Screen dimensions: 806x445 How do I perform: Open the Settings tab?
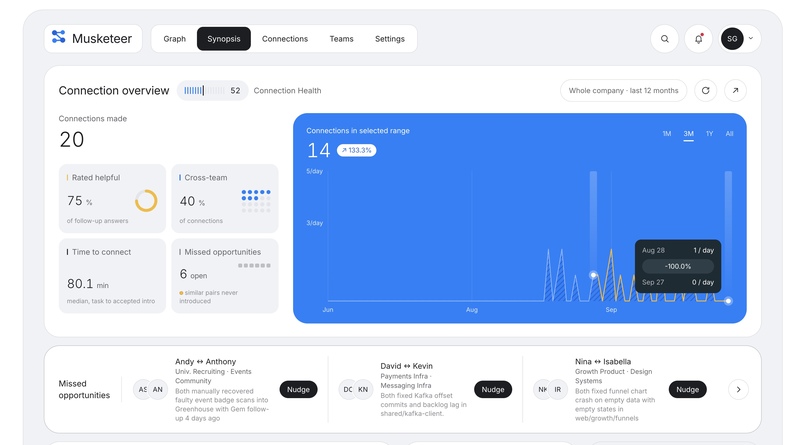[390, 39]
